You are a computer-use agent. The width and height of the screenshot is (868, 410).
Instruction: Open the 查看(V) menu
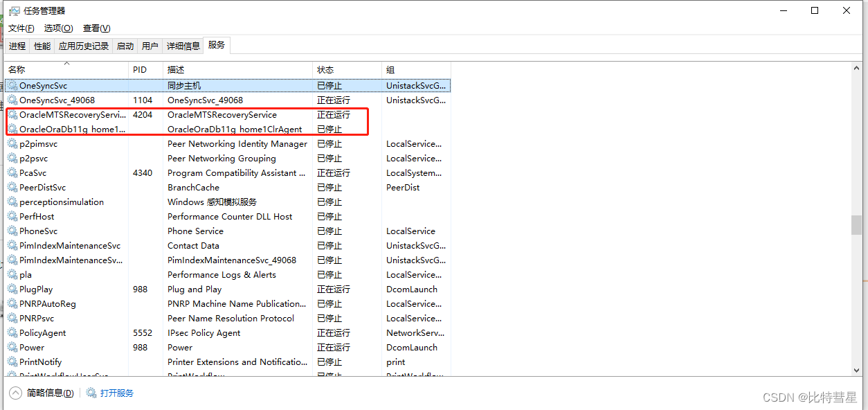(x=96, y=28)
